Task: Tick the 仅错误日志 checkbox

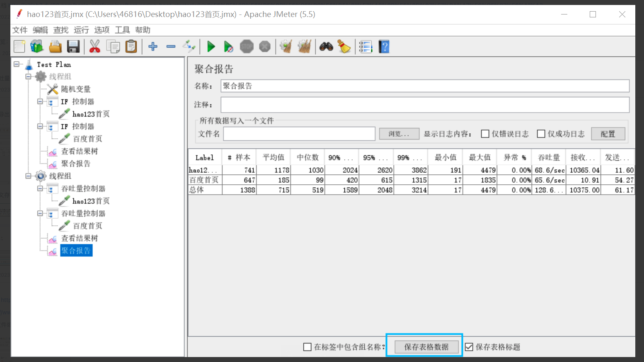Action: (x=485, y=134)
